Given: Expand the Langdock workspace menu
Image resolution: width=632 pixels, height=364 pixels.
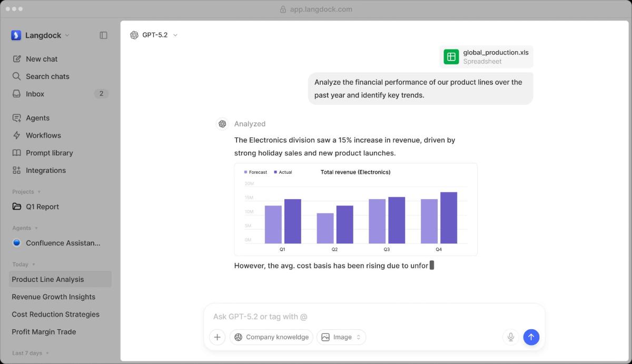Looking at the screenshot, I should (41, 35).
